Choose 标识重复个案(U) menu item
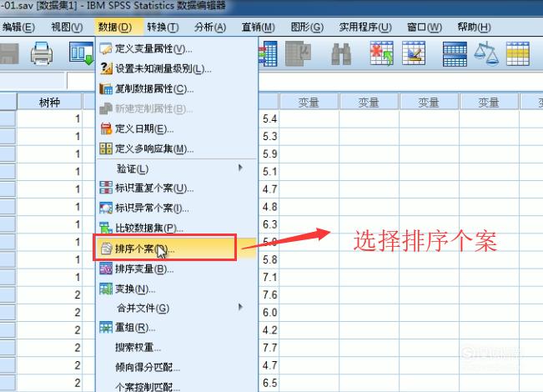Viewport: 543px width, 392px height. pos(177,188)
